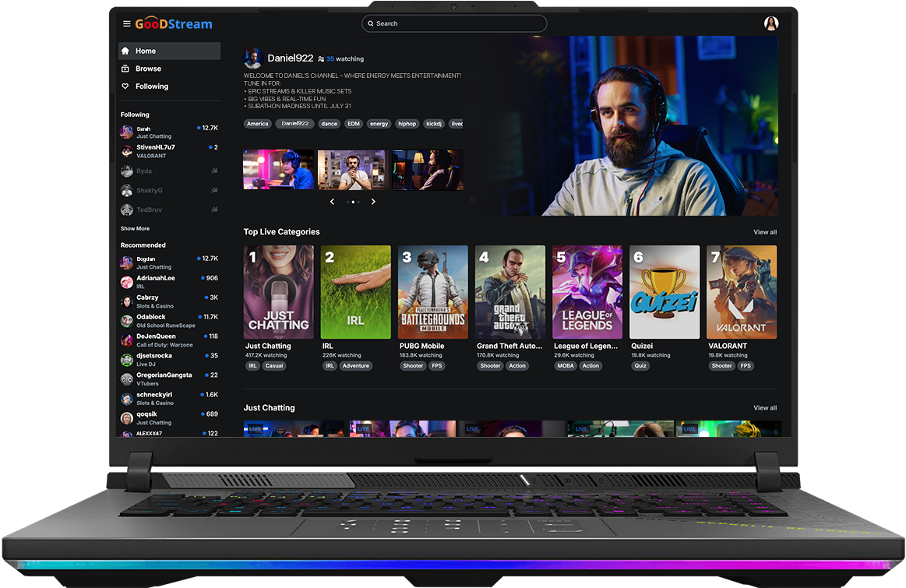Screen dimensions: 906x588
Task: Open the Quizei category card
Action: click(665, 292)
